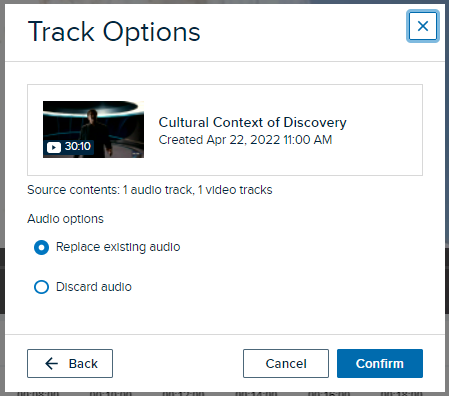Screen dimensions: 449x396
Task: Select Discard audio option
Action: coord(41,287)
